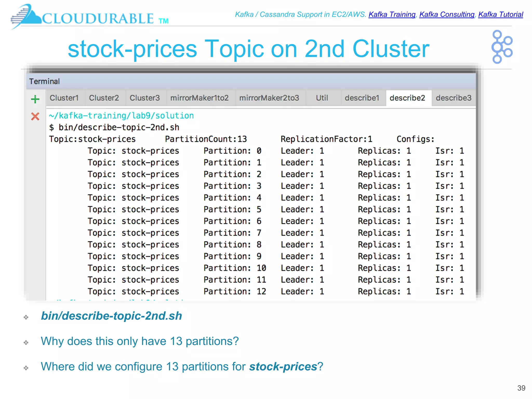Viewport: 532px width, 399px height.
Task: Open the Kafka Consulting link
Action: (447, 15)
